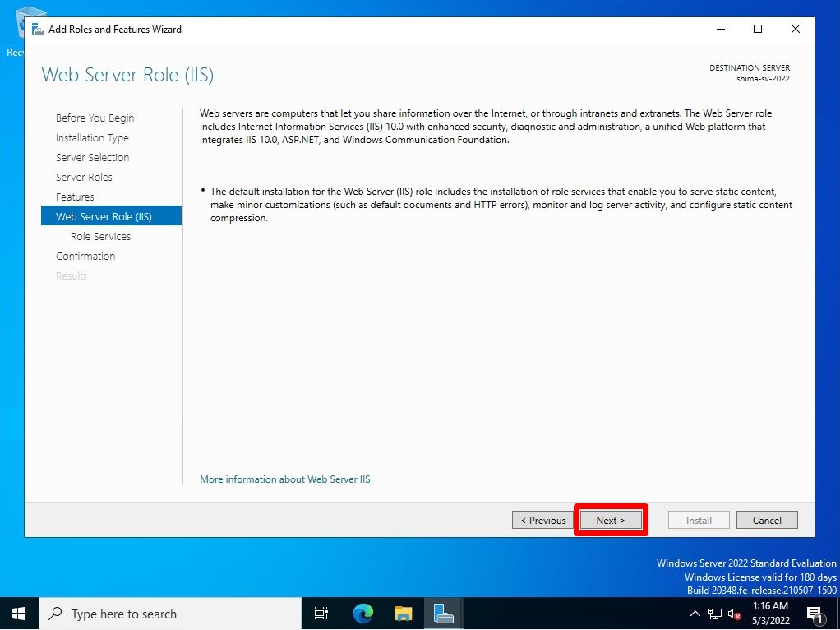The image size is (840, 630).
Task: Click the destination server name shima-sv-2022
Action: [763, 79]
